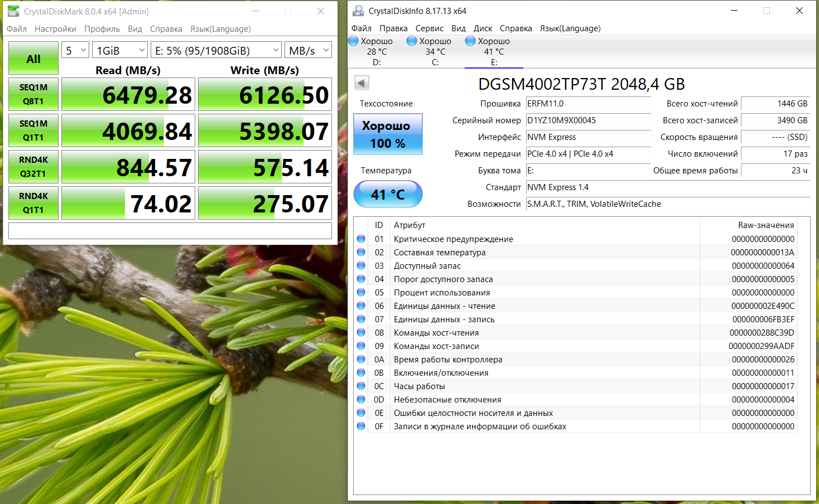Select drive C: status orb at 34 °C
The image size is (819, 504).
[412, 41]
